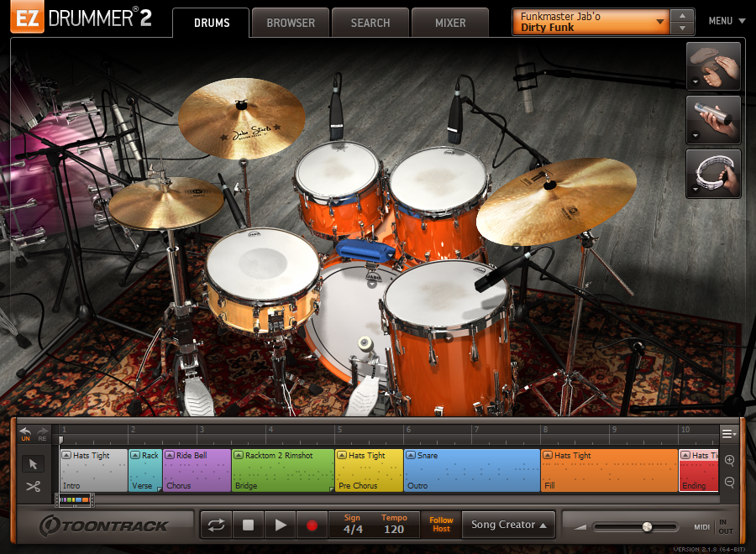756x554 pixels.
Task: Select the tambourine percussion thumbnail
Action: click(x=713, y=174)
